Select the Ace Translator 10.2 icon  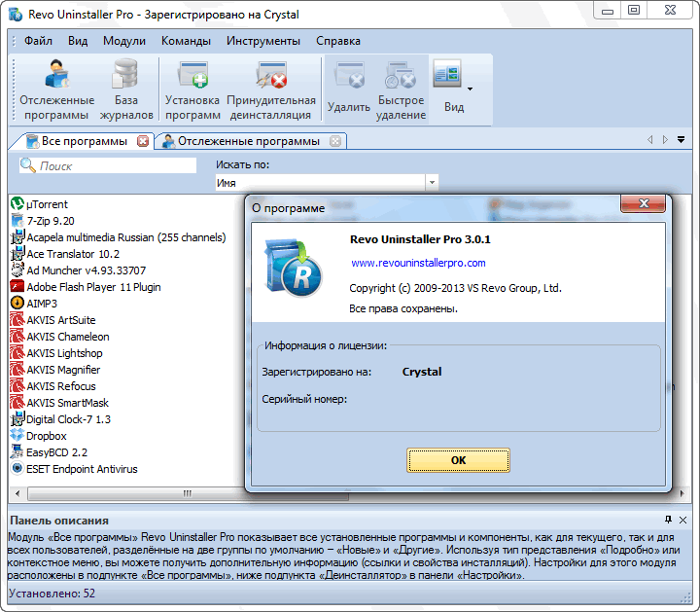tap(17, 253)
